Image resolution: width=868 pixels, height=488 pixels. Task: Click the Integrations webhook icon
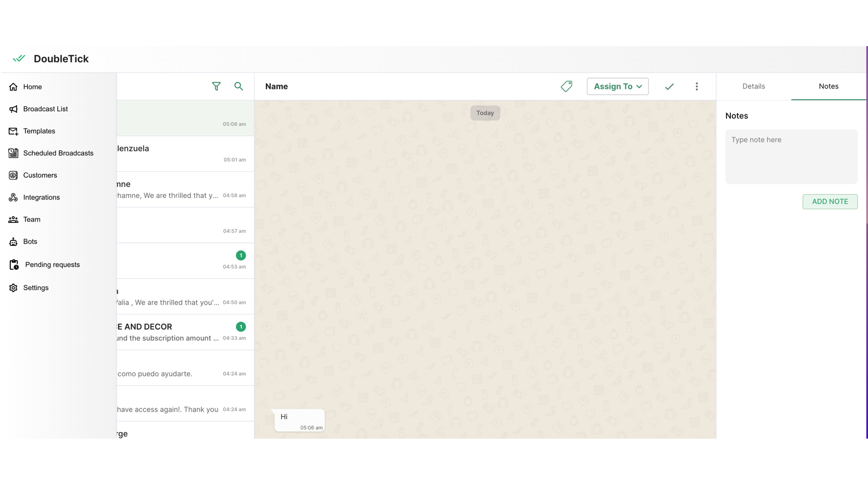click(14, 197)
